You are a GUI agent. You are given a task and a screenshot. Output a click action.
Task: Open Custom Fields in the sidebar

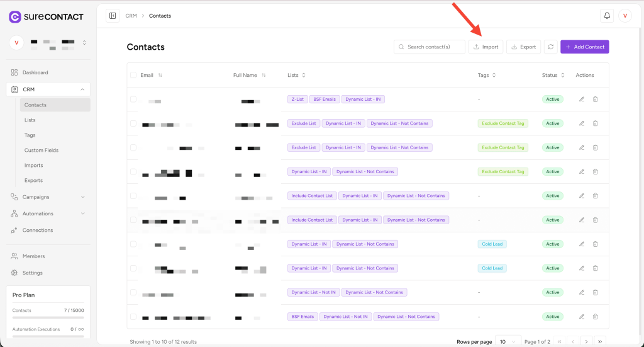point(42,151)
